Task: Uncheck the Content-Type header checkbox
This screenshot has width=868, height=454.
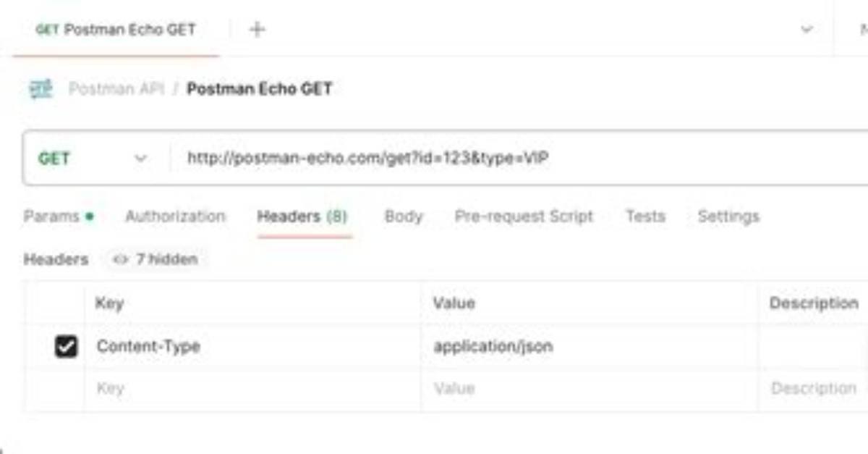Action: tap(66, 347)
